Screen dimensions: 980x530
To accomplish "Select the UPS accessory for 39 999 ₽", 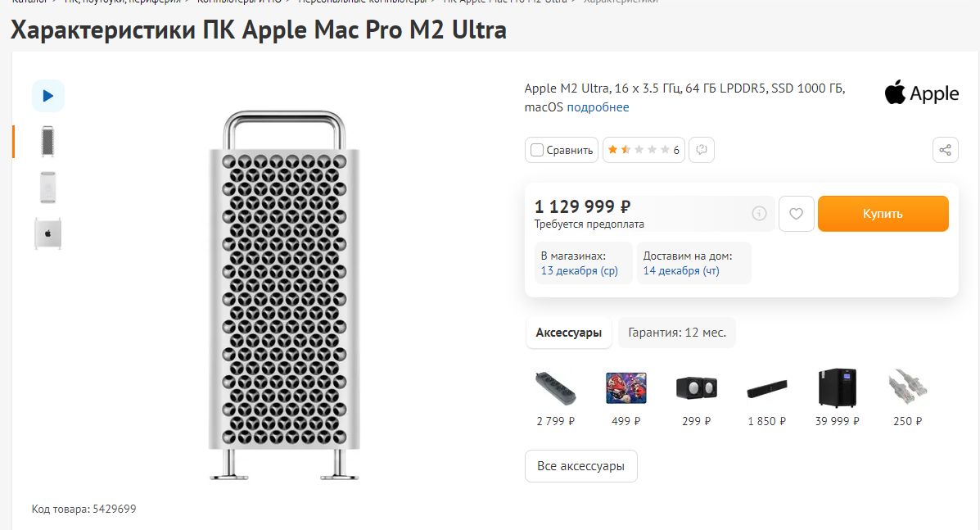I will 837,388.
